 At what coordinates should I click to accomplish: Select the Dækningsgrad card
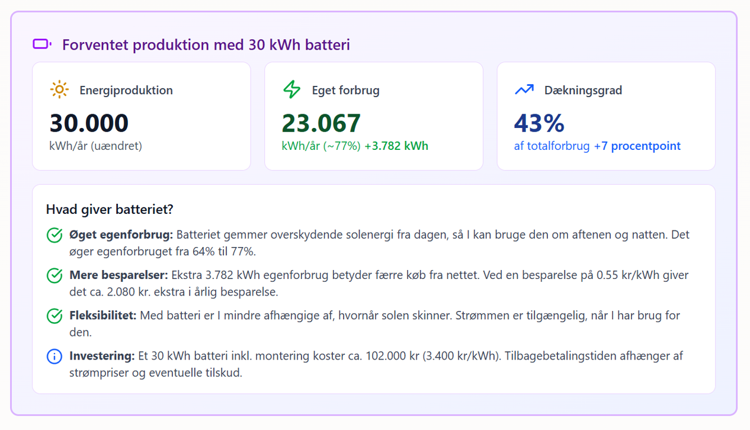point(607,116)
